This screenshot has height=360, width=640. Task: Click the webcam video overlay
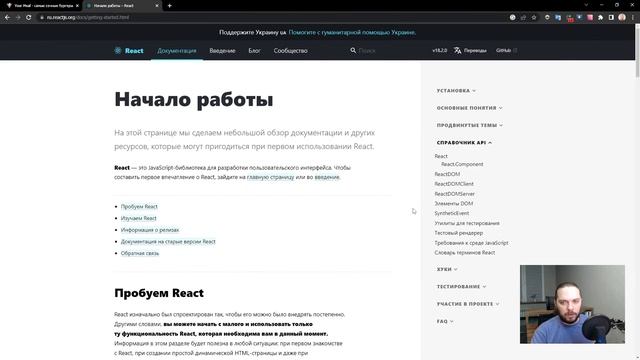[x=572, y=304]
